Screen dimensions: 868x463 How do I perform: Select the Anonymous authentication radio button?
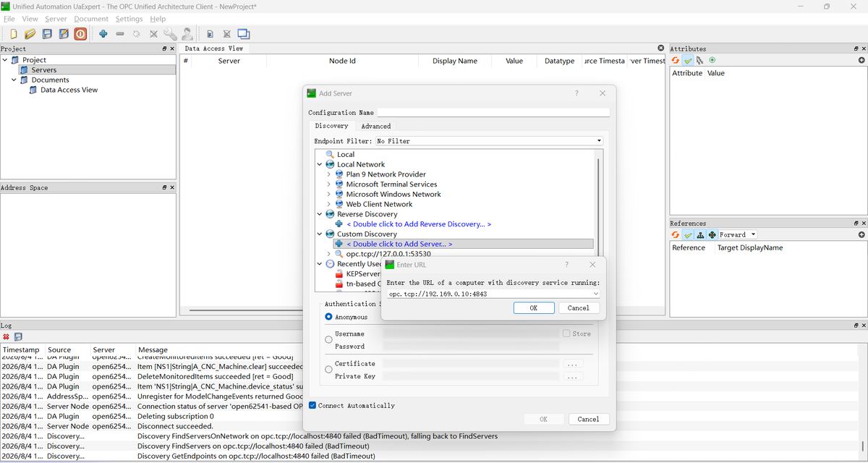click(328, 317)
